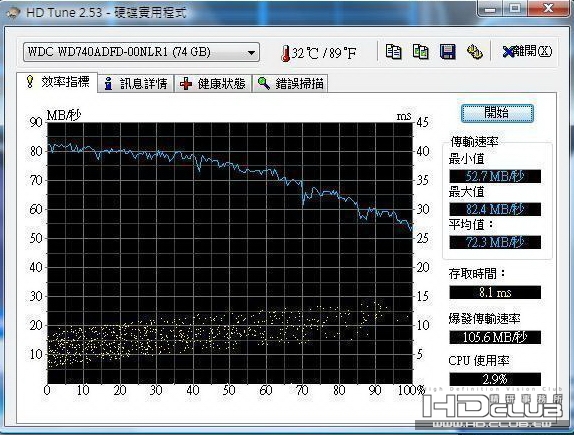Switch to the 效率指標 benchmark tab

57,82
